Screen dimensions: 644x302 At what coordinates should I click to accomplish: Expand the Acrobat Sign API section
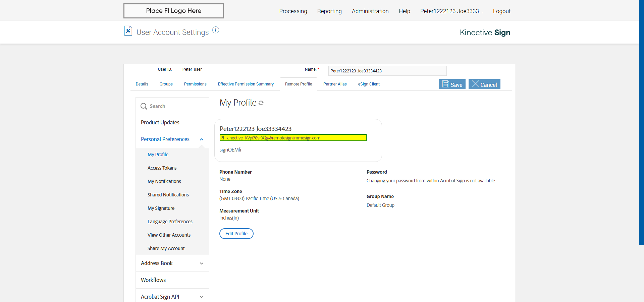point(202,297)
